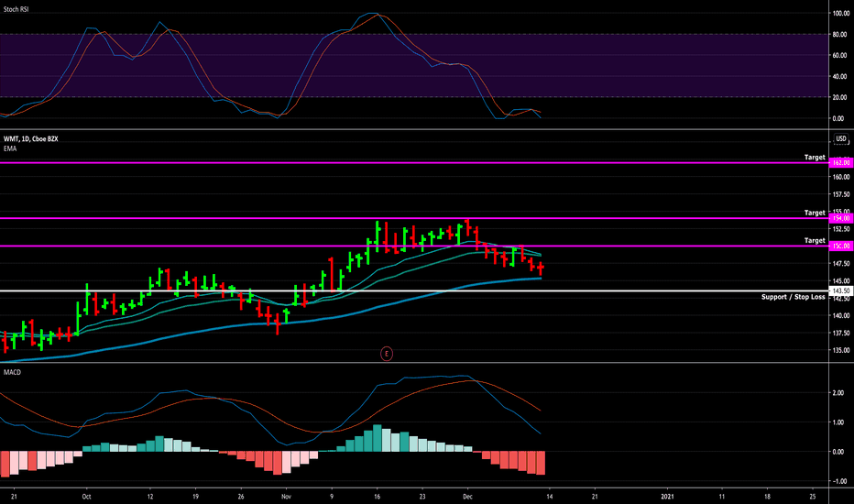Click 147.50 on the price scale
The height and width of the screenshot is (504, 854).
point(841,264)
